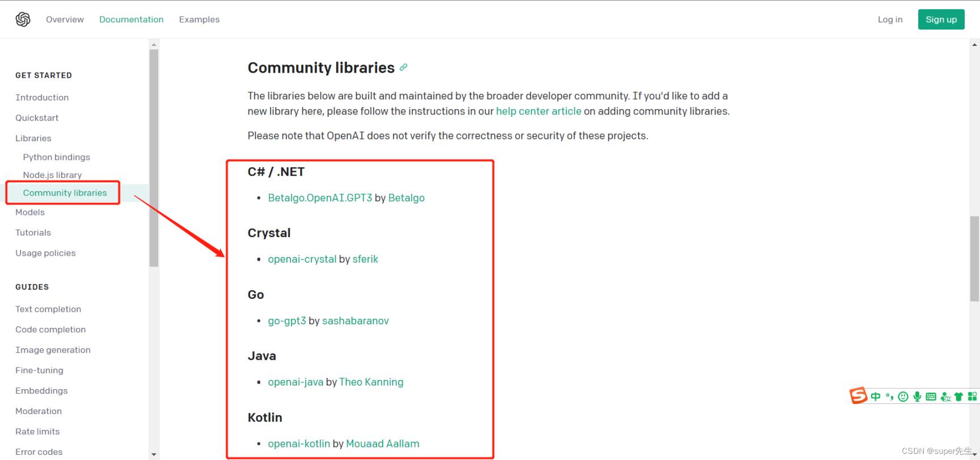Viewport: 980px width, 460px height.
Task: Open the Introduction sidebar item
Action: (42, 98)
